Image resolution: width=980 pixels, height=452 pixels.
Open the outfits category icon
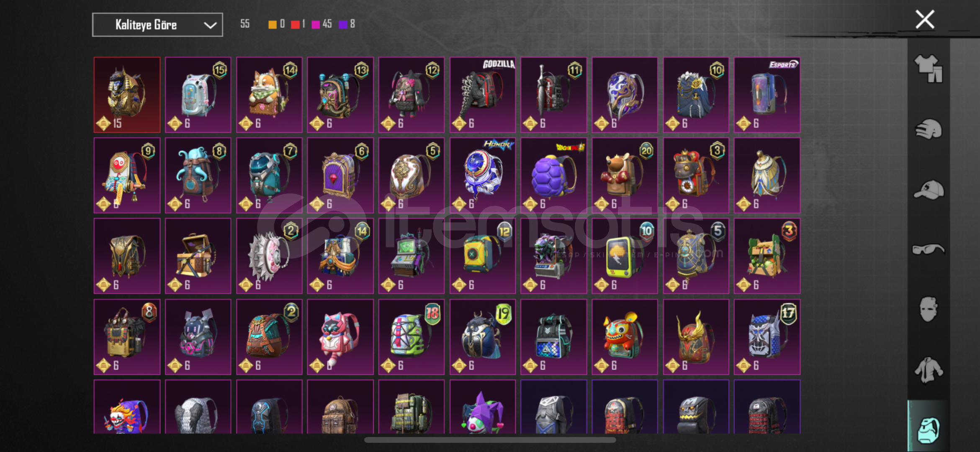pyautogui.click(x=929, y=69)
